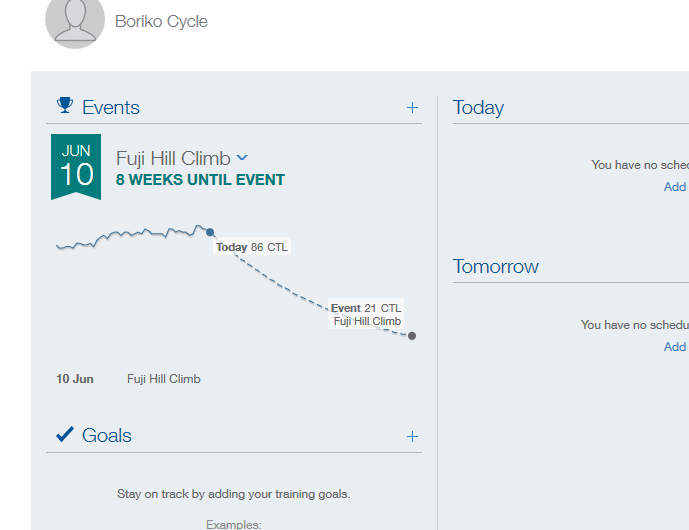Click the JUN 10 date banner
Screen dimensions: 689x530
click(x=76, y=167)
